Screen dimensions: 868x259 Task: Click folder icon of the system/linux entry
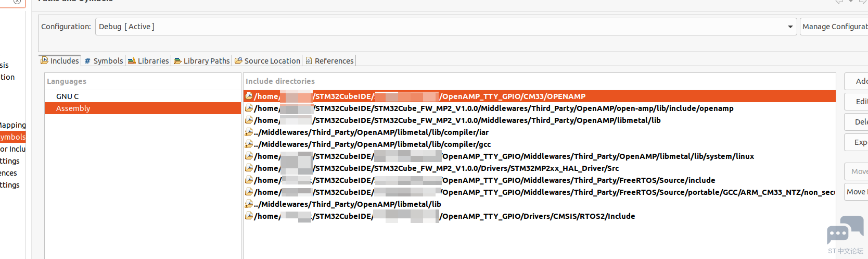click(x=249, y=156)
